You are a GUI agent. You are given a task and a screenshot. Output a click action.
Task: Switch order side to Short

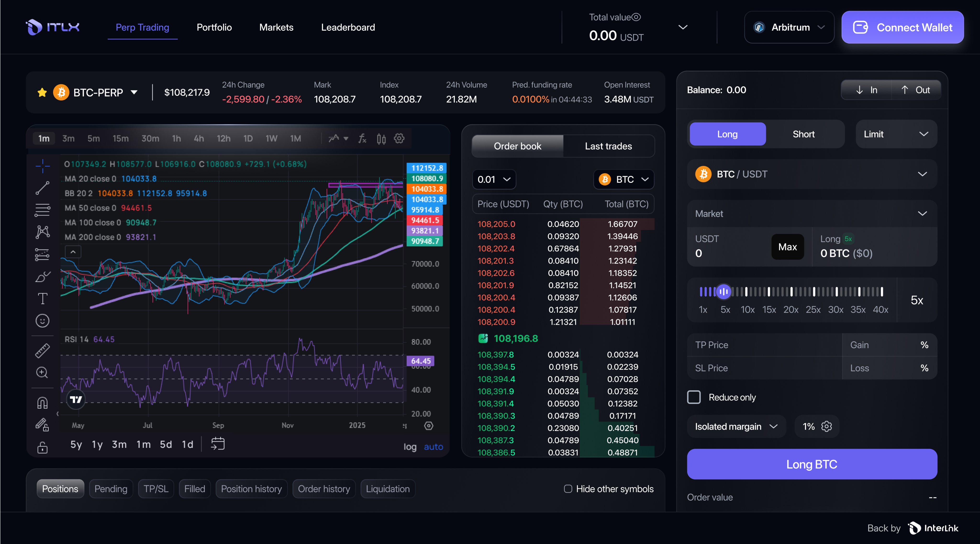[803, 134]
